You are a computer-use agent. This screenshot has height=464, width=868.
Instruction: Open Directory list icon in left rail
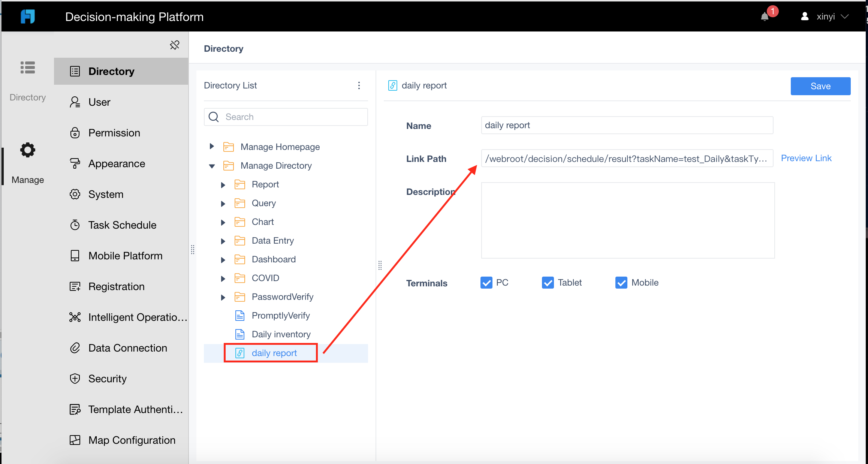click(x=28, y=68)
